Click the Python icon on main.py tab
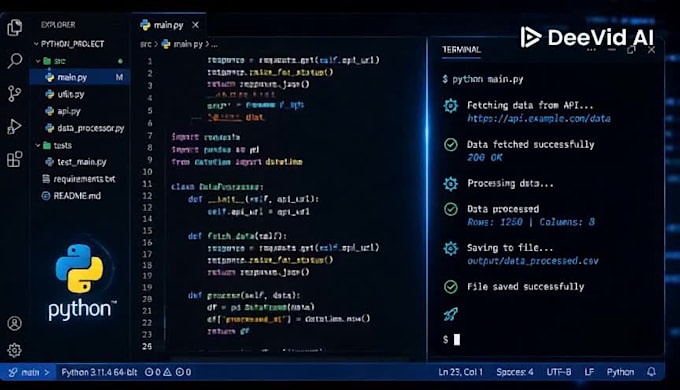The width and height of the screenshot is (680, 390). 145,25
